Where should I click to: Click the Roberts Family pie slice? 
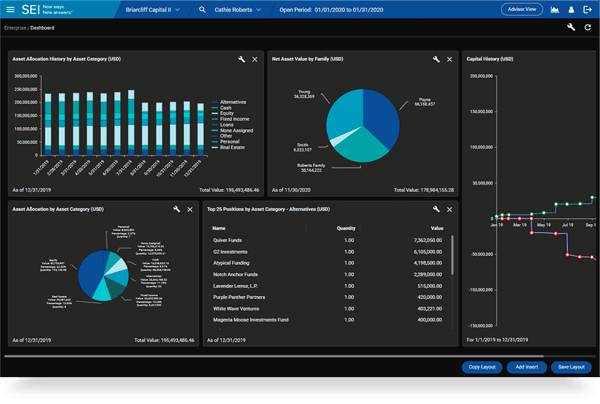360,147
